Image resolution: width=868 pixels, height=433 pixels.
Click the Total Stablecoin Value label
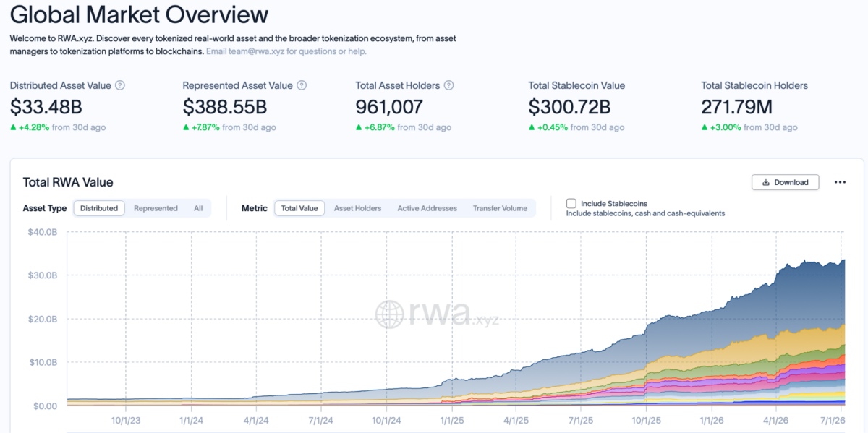[576, 85]
